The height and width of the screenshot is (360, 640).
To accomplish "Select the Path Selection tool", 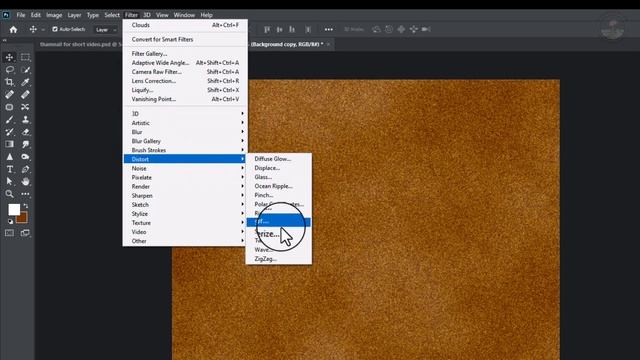I will pos(9,181).
